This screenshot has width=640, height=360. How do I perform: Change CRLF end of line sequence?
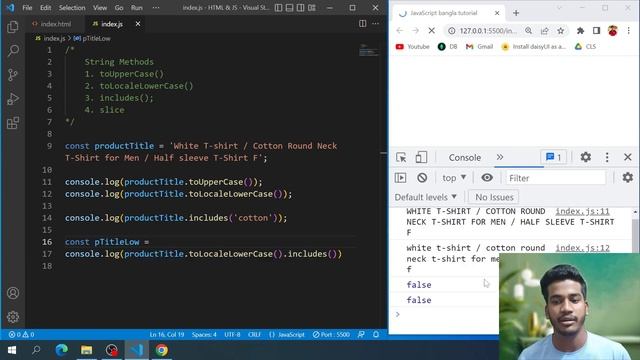[254, 334]
